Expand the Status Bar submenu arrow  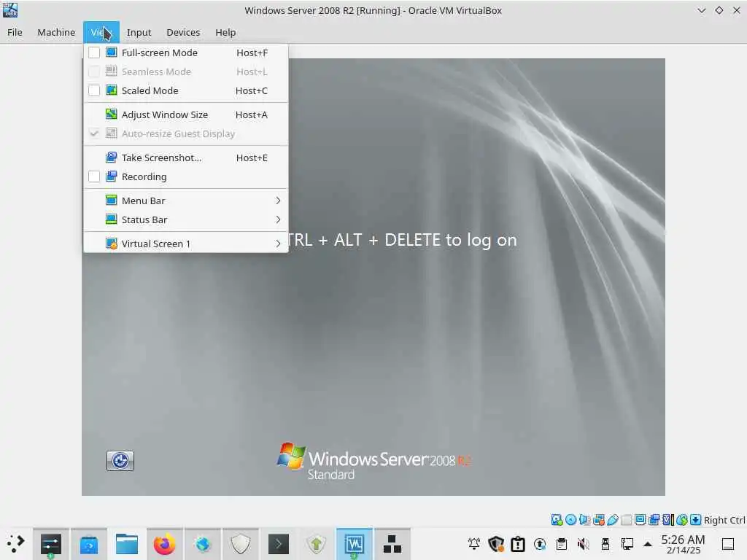click(278, 219)
